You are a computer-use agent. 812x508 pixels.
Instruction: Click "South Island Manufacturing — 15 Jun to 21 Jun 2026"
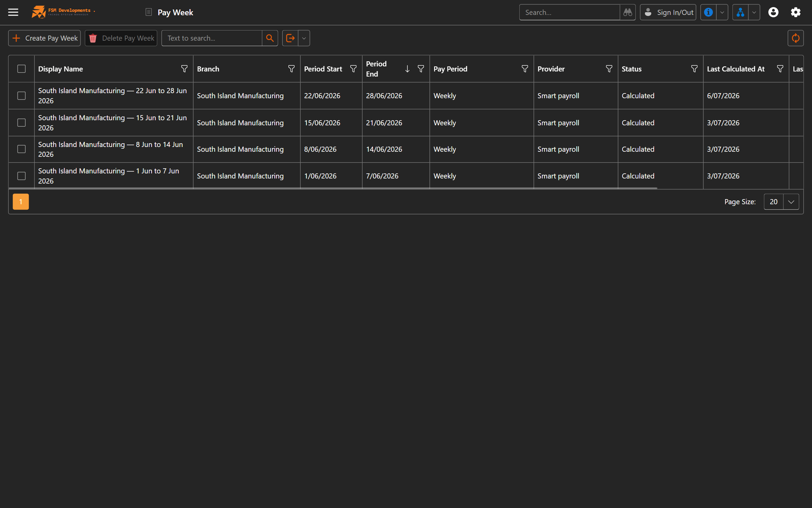point(112,123)
